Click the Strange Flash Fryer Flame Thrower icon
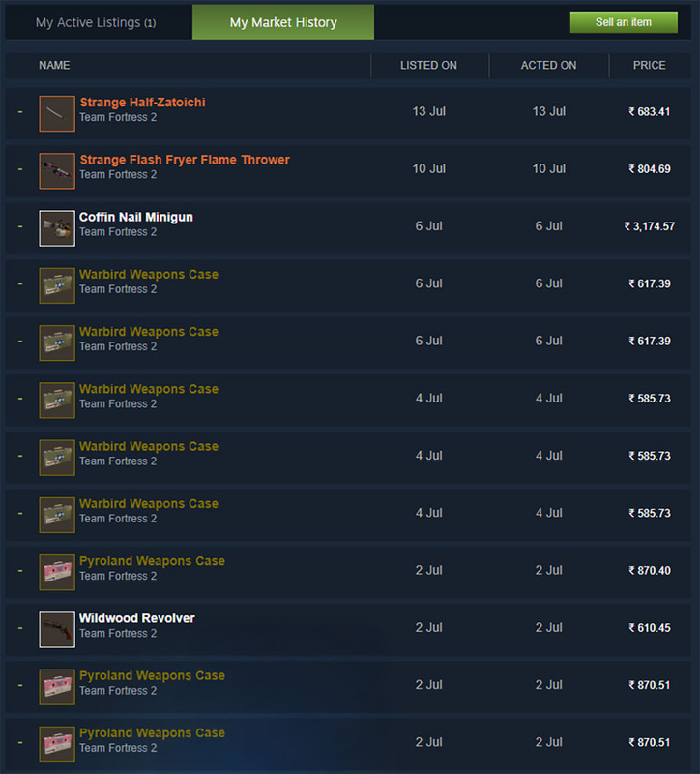The height and width of the screenshot is (774, 700). click(x=57, y=171)
